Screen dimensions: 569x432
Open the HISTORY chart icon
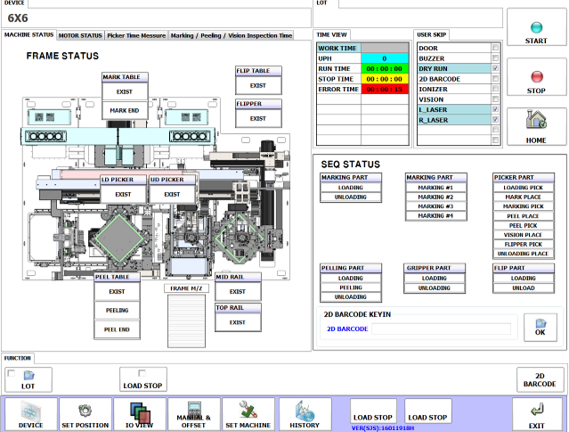click(305, 411)
